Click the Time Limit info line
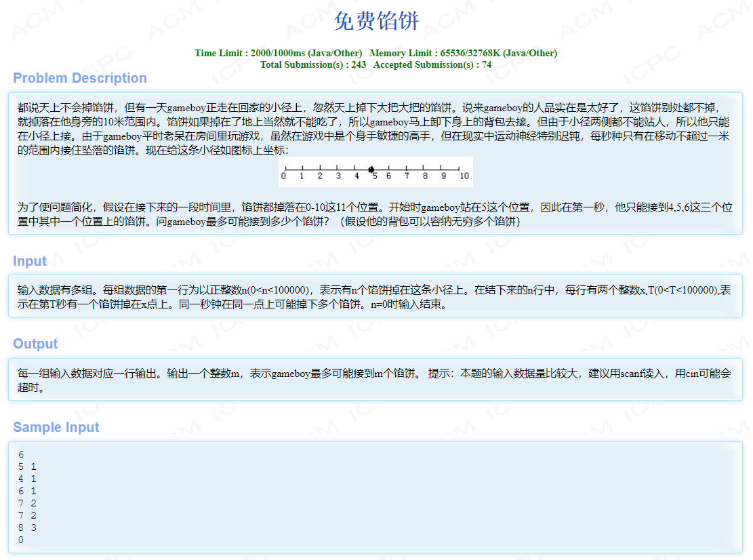 pyautogui.click(x=278, y=53)
